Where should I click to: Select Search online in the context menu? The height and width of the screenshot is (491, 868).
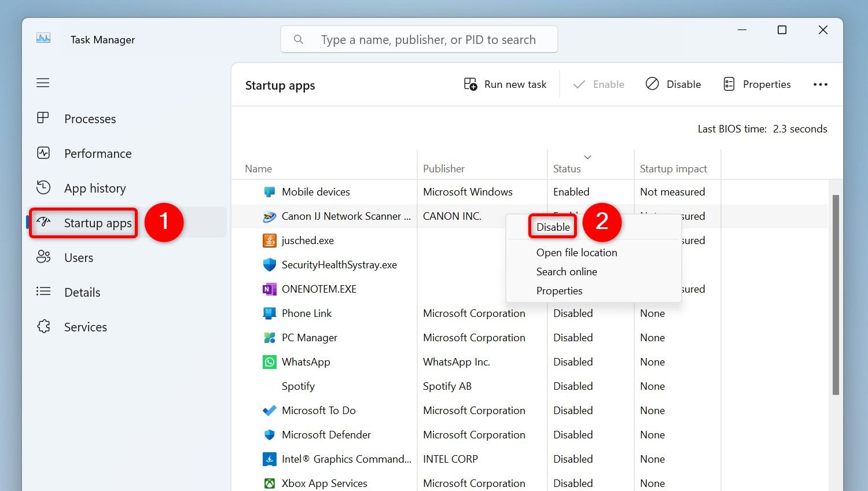pyautogui.click(x=567, y=272)
